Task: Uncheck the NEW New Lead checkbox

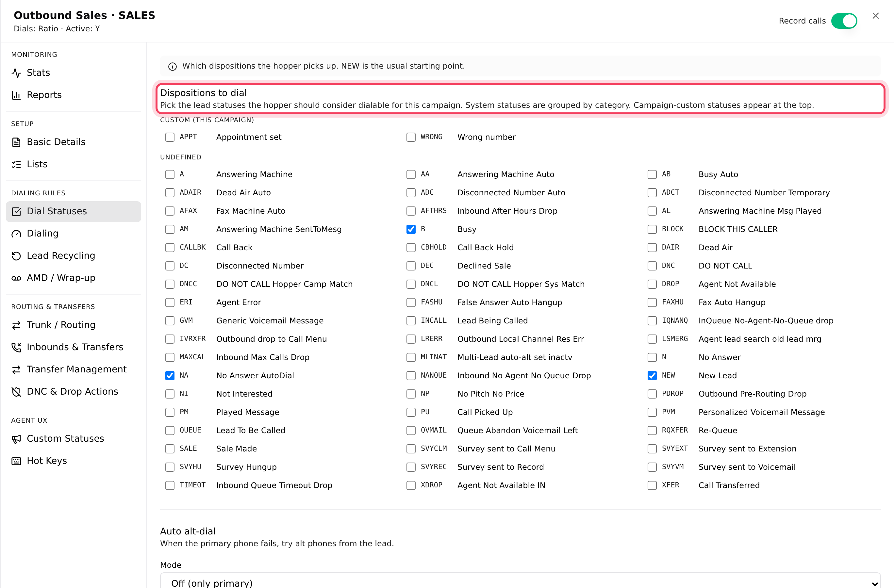Action: 652,375
